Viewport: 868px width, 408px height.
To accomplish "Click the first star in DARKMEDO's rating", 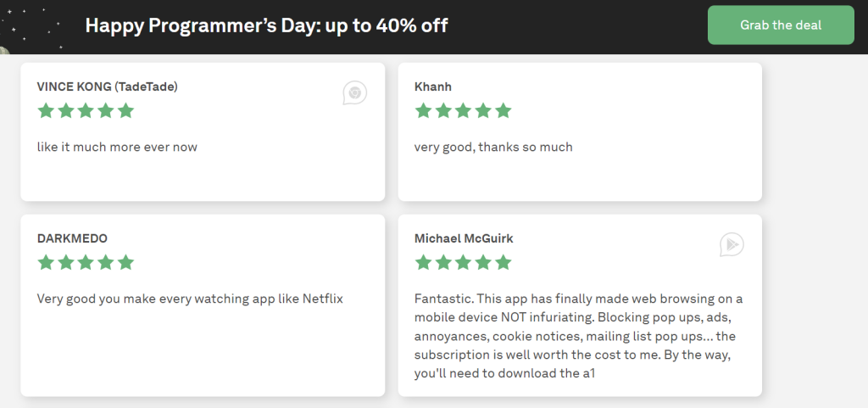I will coord(46,263).
